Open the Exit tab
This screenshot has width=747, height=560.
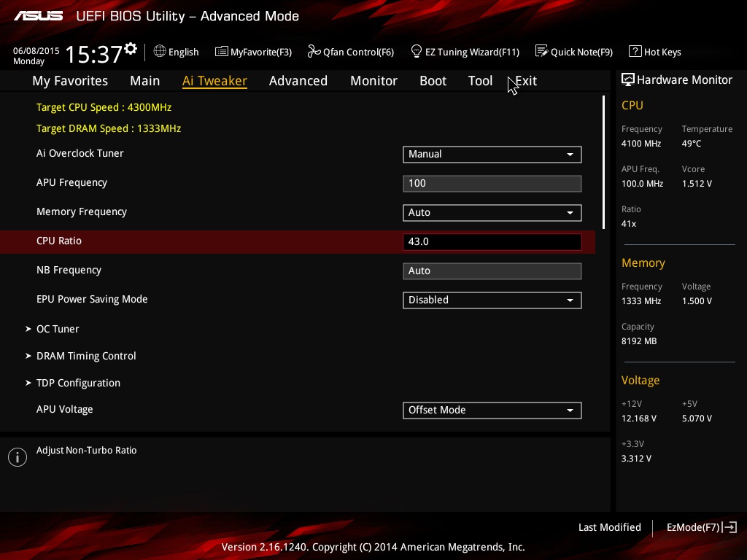[x=526, y=81]
